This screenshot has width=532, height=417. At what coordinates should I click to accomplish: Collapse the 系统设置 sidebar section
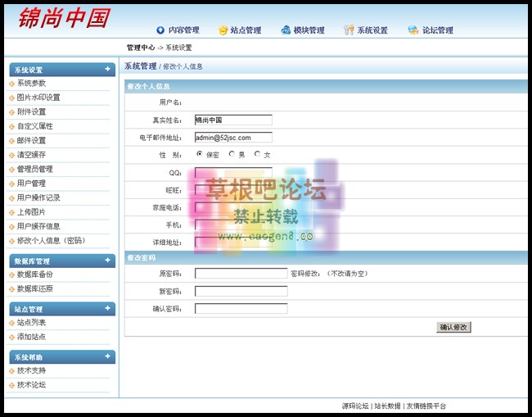pos(107,70)
